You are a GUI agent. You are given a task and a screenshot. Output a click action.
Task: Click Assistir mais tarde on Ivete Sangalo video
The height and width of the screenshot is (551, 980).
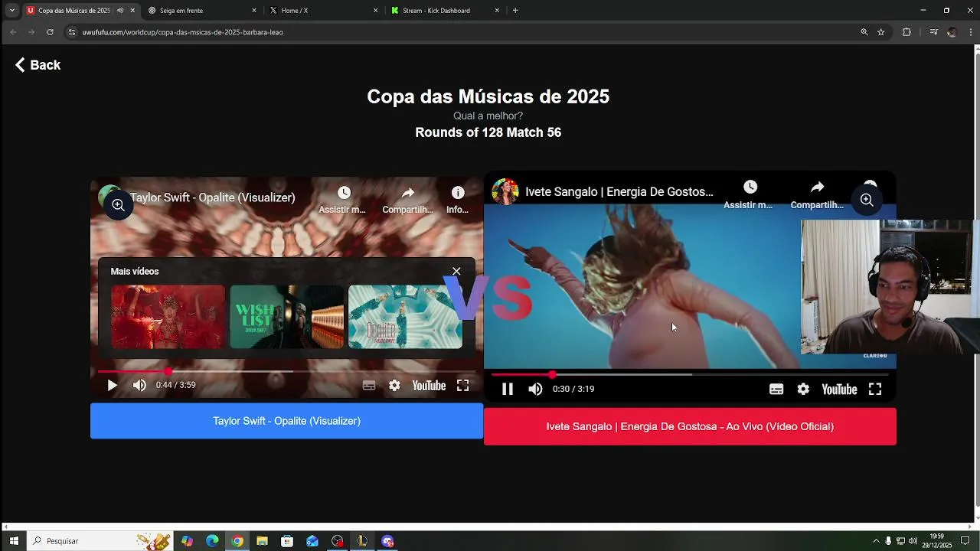click(x=749, y=194)
